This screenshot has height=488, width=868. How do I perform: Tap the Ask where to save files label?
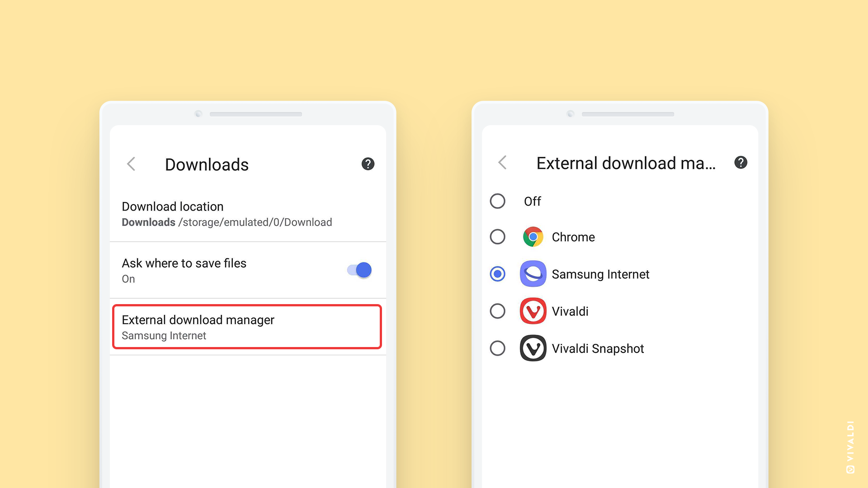tap(184, 264)
